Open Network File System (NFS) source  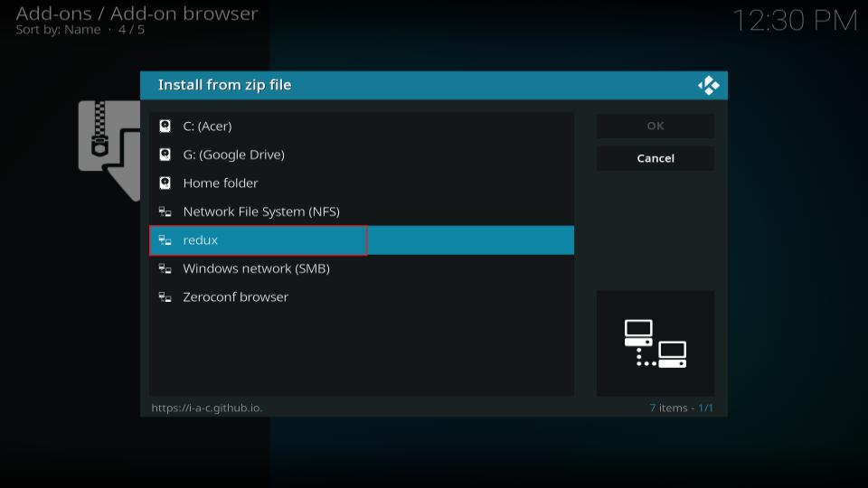click(362, 211)
